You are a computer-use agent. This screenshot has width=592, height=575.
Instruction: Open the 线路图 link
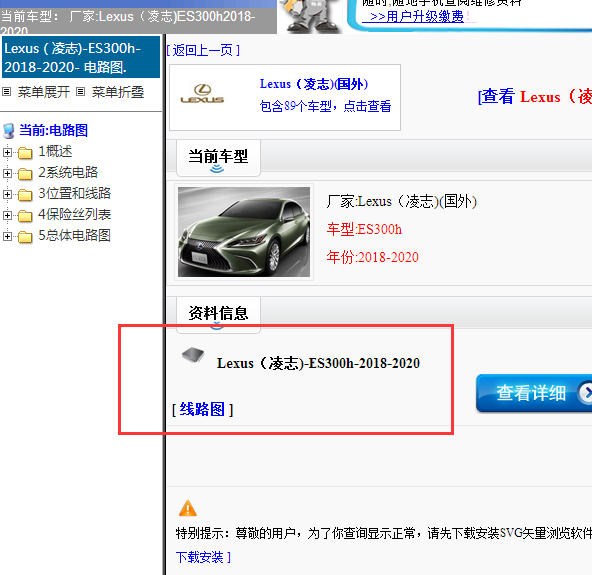[x=202, y=409]
